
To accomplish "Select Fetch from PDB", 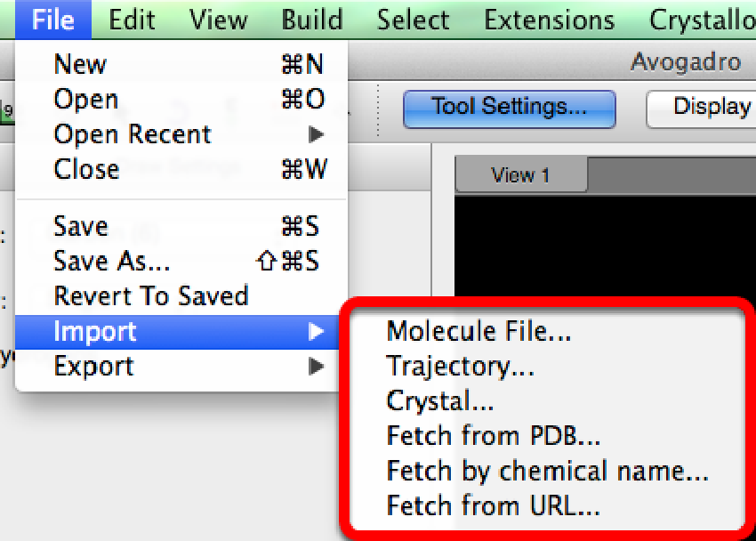I will (494, 436).
